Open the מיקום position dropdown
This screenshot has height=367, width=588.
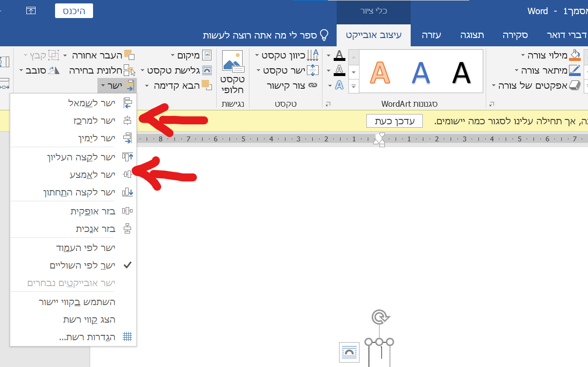pyautogui.click(x=192, y=55)
